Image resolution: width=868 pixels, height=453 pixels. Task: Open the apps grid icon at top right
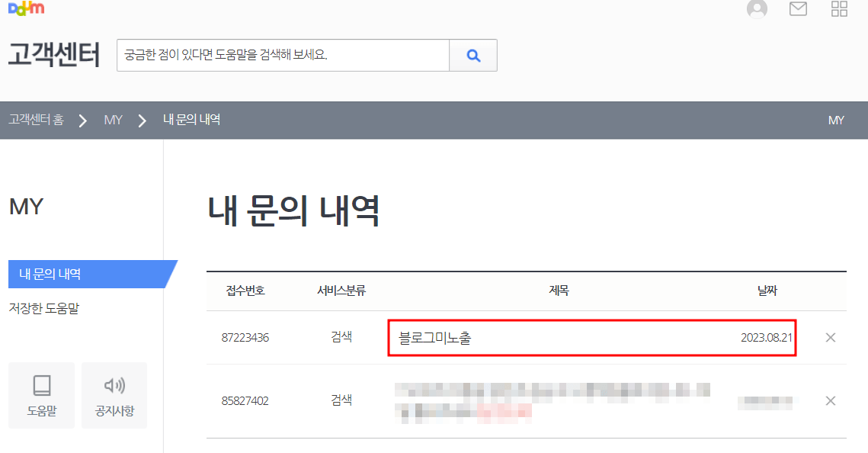(838, 10)
